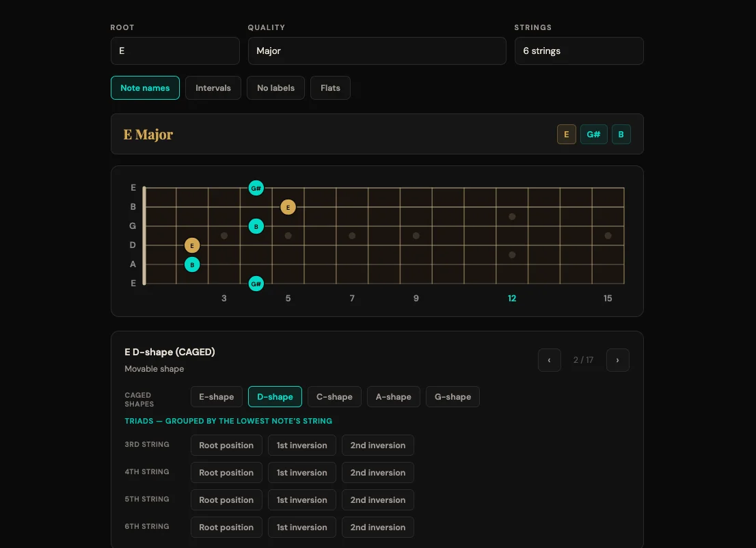Select the G-shape CAGED tab

(x=453, y=397)
